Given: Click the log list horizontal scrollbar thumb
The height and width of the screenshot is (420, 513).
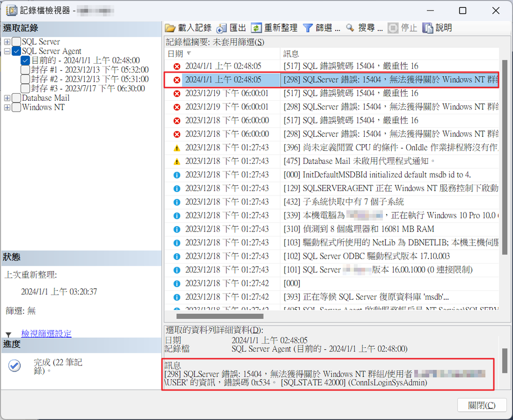Looking at the screenshot, I should (x=220, y=316).
